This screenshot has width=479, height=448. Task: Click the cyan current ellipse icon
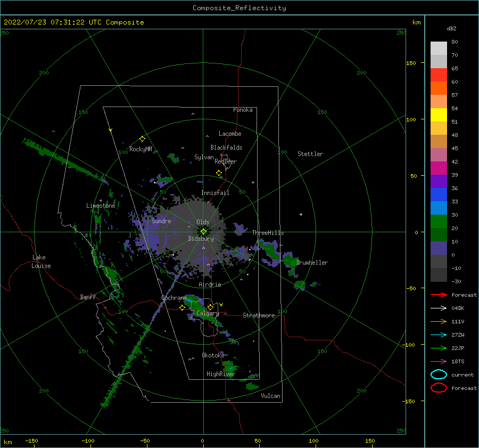coord(439,374)
